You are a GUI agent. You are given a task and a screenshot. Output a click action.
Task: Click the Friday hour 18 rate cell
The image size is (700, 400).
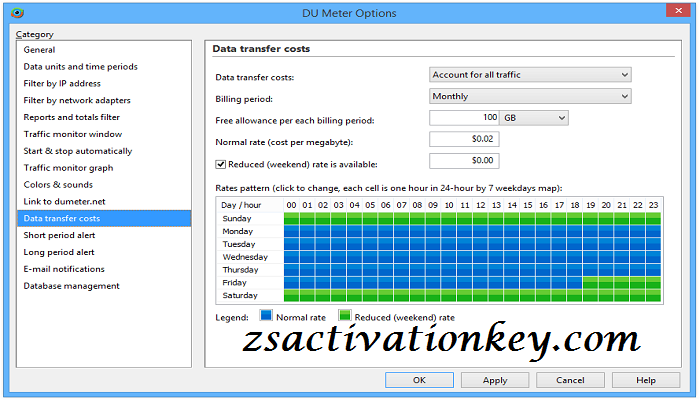pyautogui.click(x=575, y=283)
